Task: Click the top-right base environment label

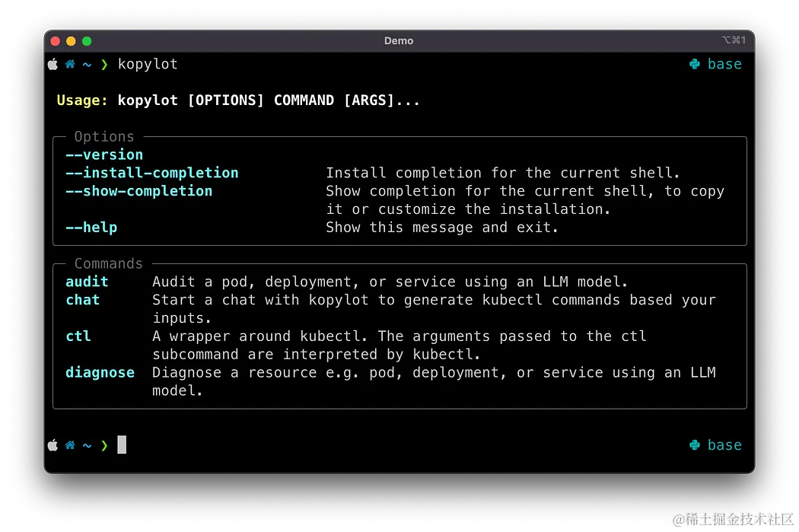Action: (724, 64)
